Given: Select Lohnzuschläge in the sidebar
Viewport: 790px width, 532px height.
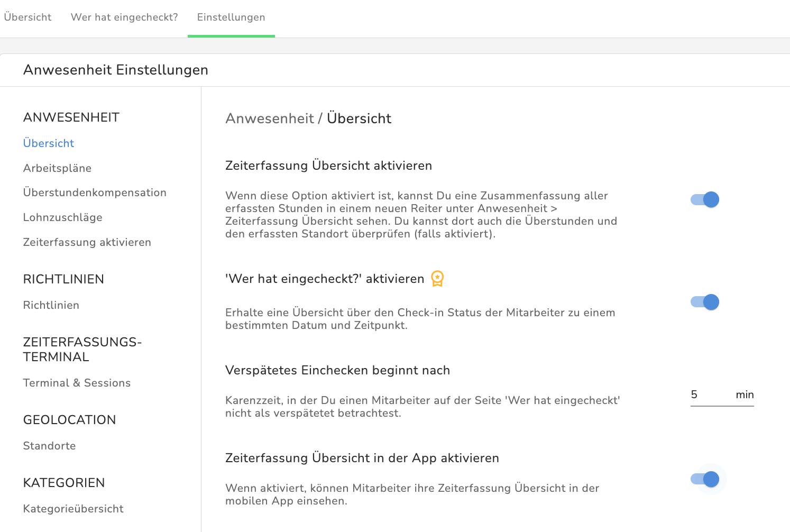Looking at the screenshot, I should 62,217.
